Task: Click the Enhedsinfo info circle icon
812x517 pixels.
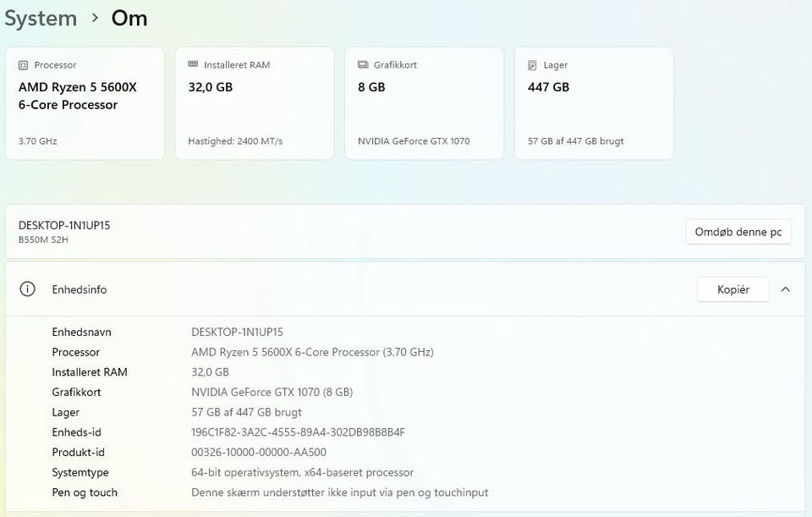Action: (27, 289)
